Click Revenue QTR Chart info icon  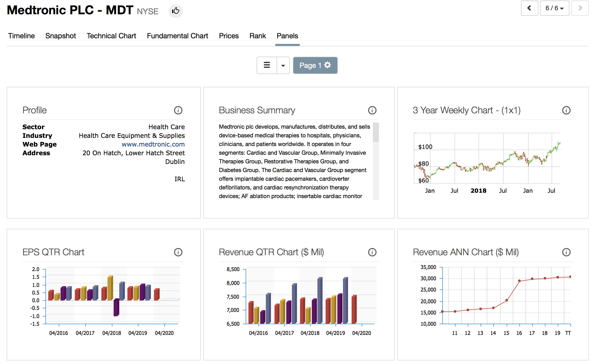point(372,252)
